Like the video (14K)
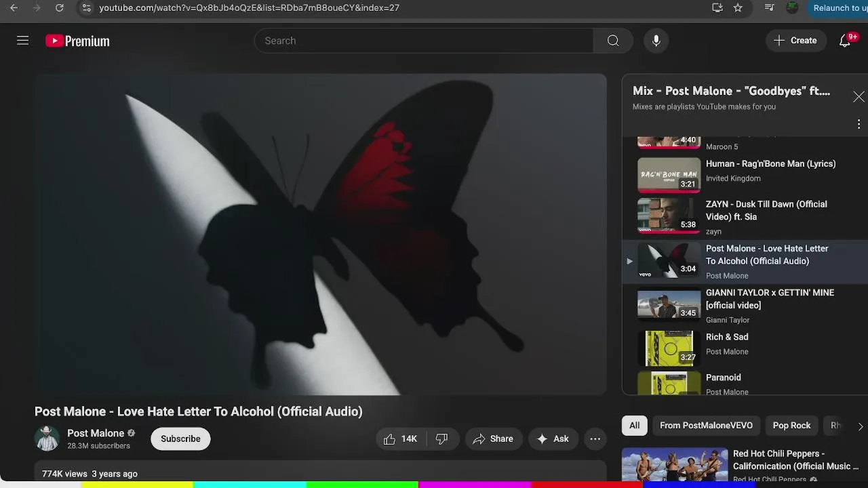The height and width of the screenshot is (488, 868). pyautogui.click(x=400, y=439)
